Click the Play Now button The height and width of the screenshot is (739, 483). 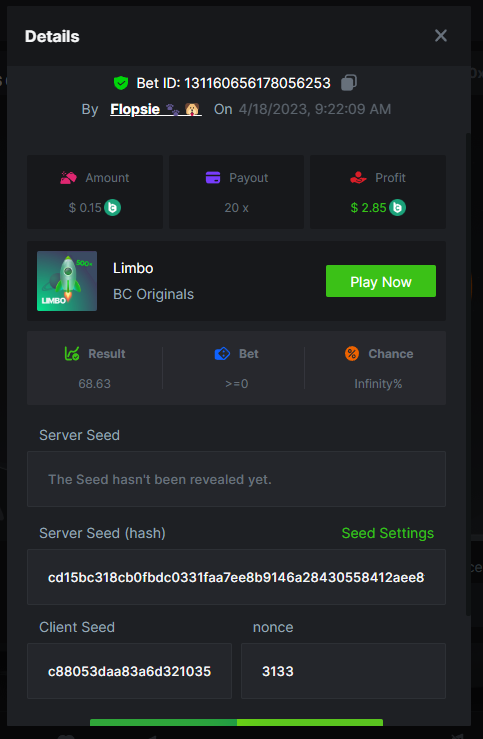381,281
